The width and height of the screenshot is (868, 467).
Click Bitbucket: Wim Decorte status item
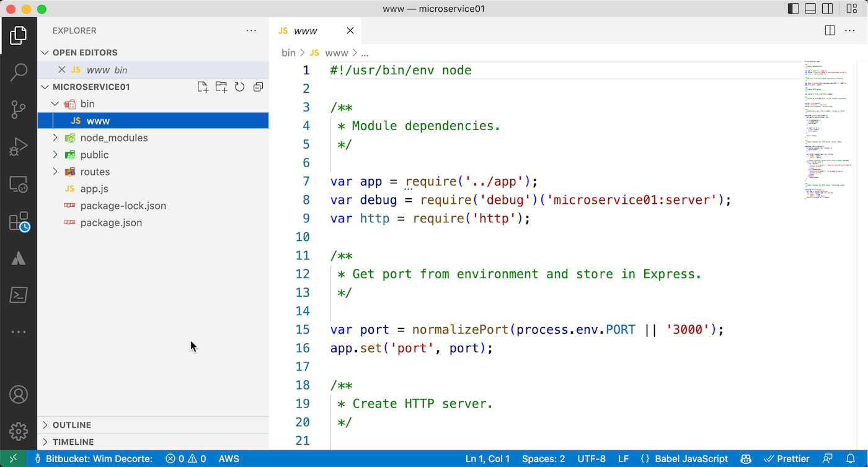(x=93, y=459)
